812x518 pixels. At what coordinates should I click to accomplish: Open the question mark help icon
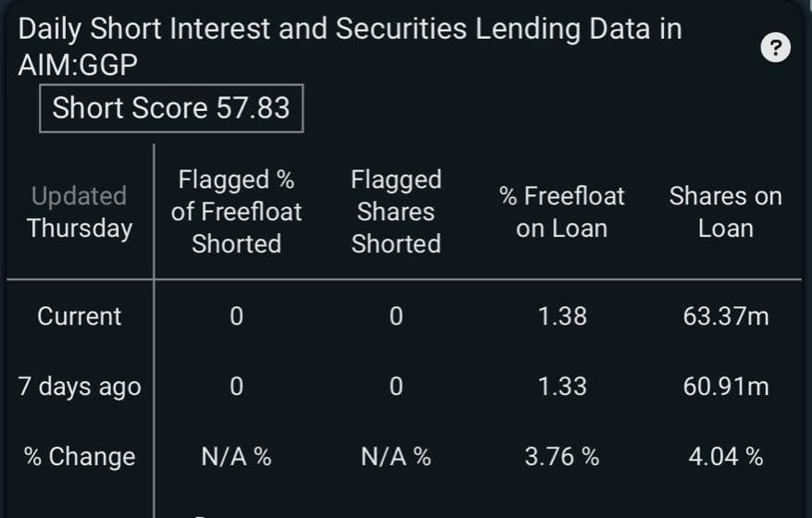[x=775, y=47]
